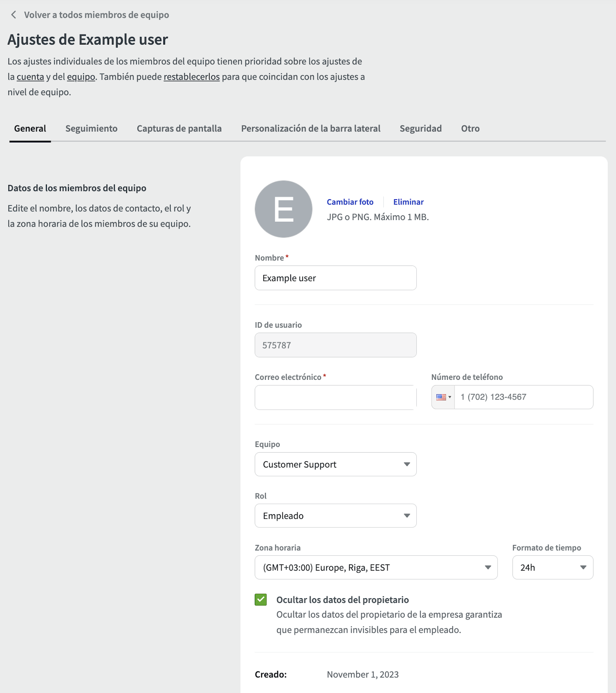
Task: Expand the Equipo dropdown showing Customer Support
Action: [335, 464]
